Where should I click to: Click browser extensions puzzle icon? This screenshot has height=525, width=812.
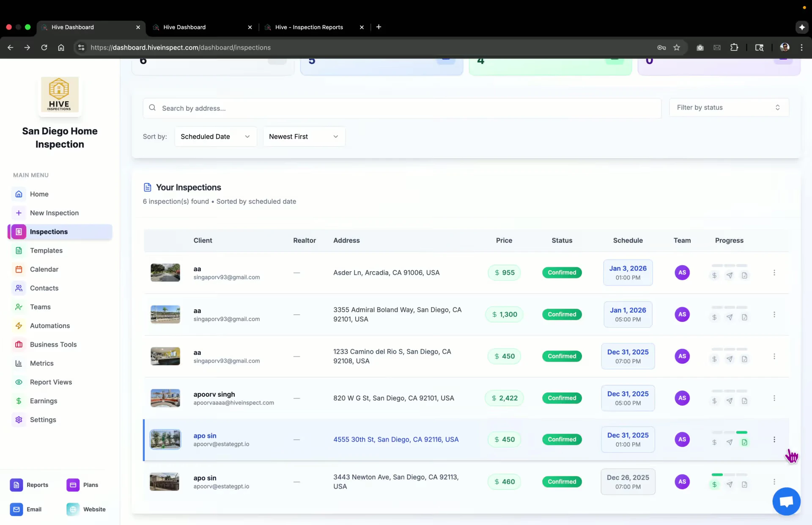tap(734, 47)
